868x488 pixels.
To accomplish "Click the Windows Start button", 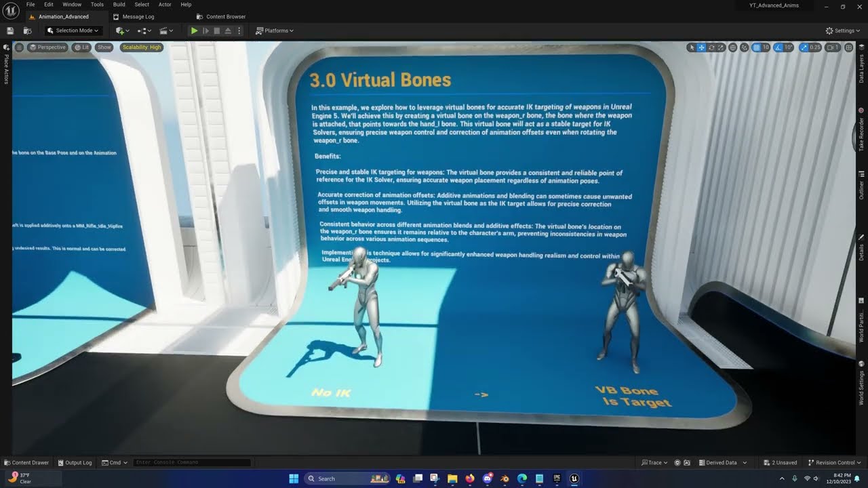I will point(294,479).
